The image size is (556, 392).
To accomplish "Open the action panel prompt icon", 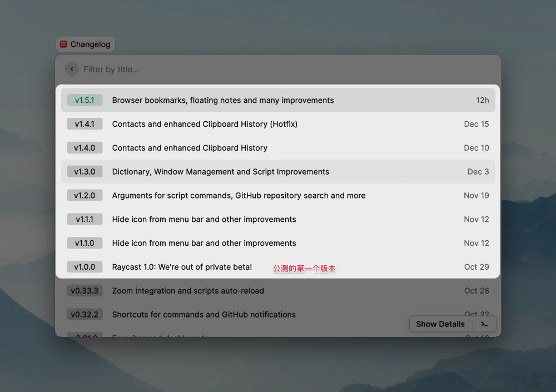I will (484, 324).
